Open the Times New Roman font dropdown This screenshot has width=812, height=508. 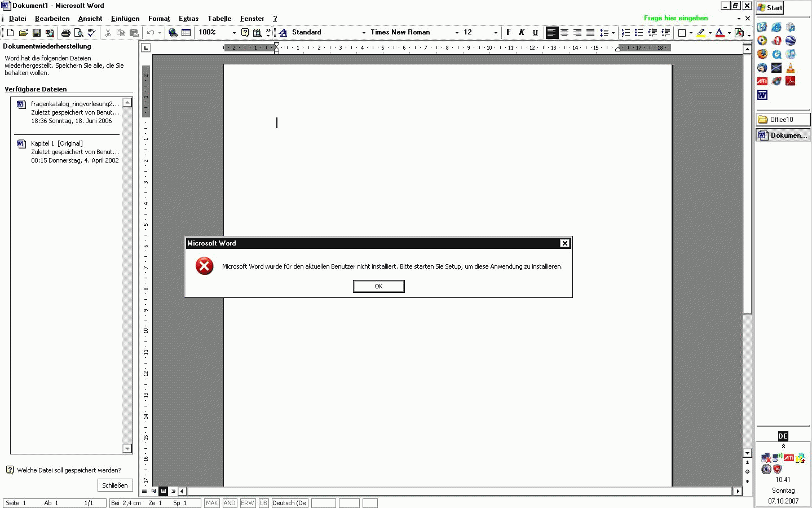[457, 33]
